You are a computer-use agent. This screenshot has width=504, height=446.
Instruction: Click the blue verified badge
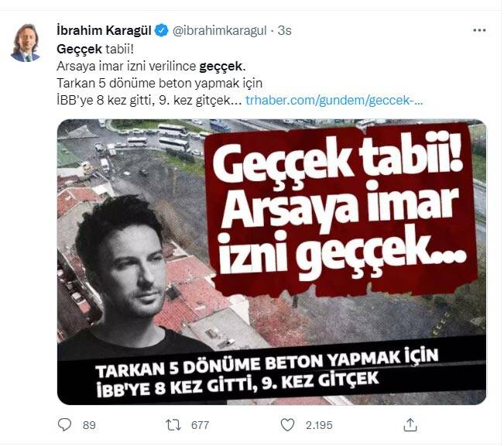(x=162, y=30)
